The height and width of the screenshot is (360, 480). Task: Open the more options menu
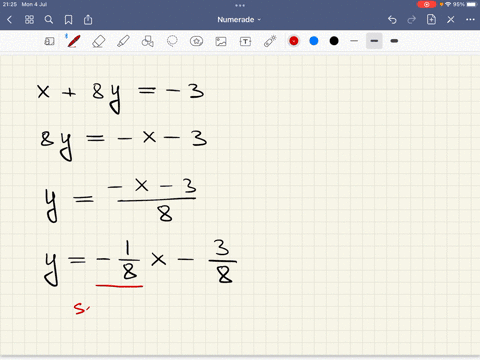pyautogui.click(x=470, y=20)
